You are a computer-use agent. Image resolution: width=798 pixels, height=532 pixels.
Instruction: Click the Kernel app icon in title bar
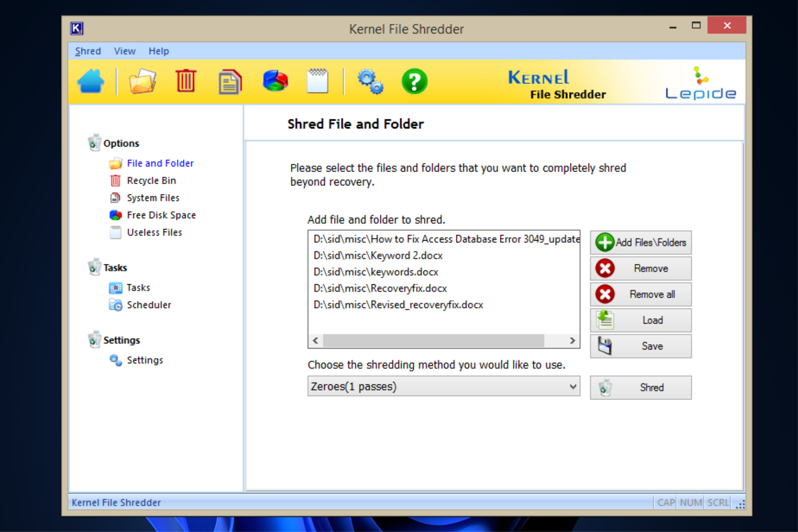77,28
